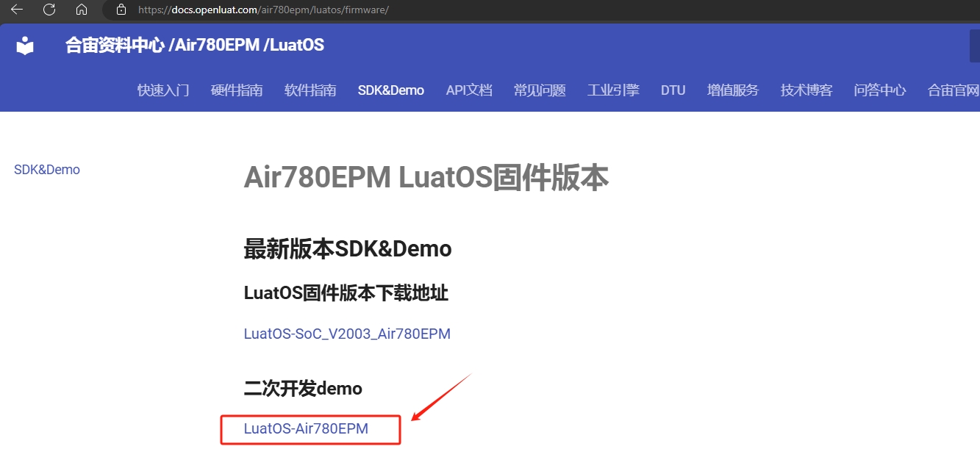Open the 合宙官网 menu item
980x460 pixels.
pyautogui.click(x=954, y=90)
